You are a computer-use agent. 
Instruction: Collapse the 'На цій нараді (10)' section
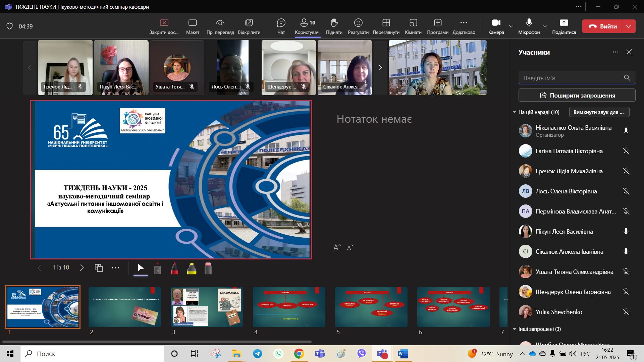click(x=515, y=112)
